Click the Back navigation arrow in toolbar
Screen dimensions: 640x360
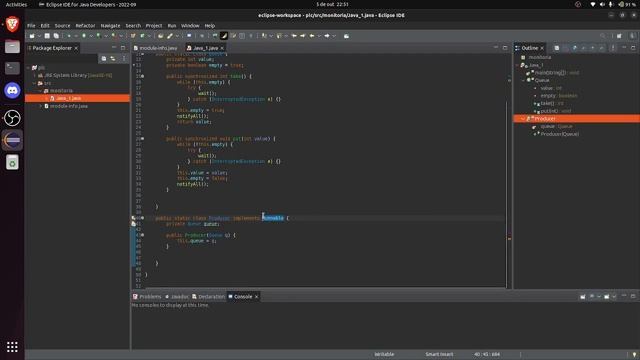click(x=312, y=36)
